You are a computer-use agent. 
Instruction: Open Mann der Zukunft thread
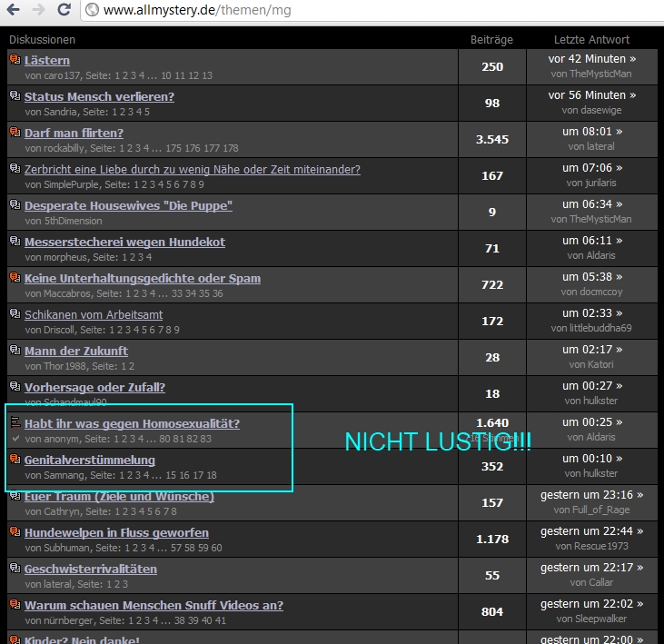75,352
